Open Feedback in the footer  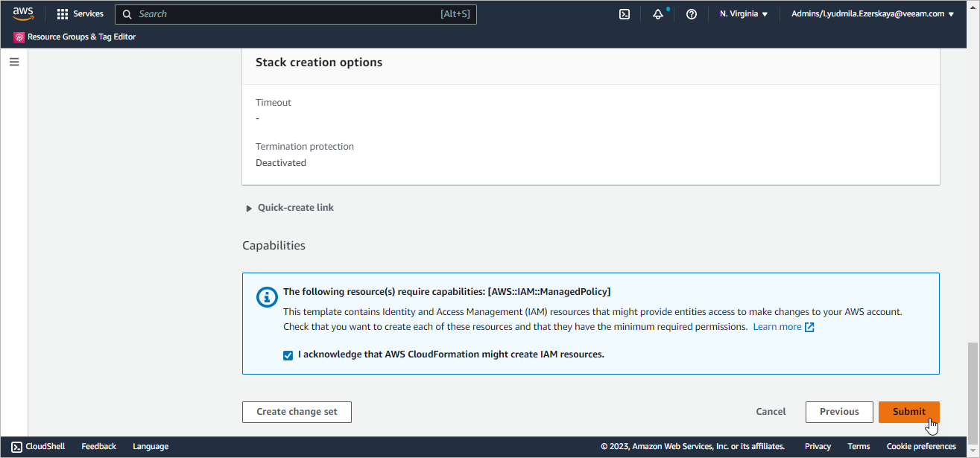click(98, 447)
